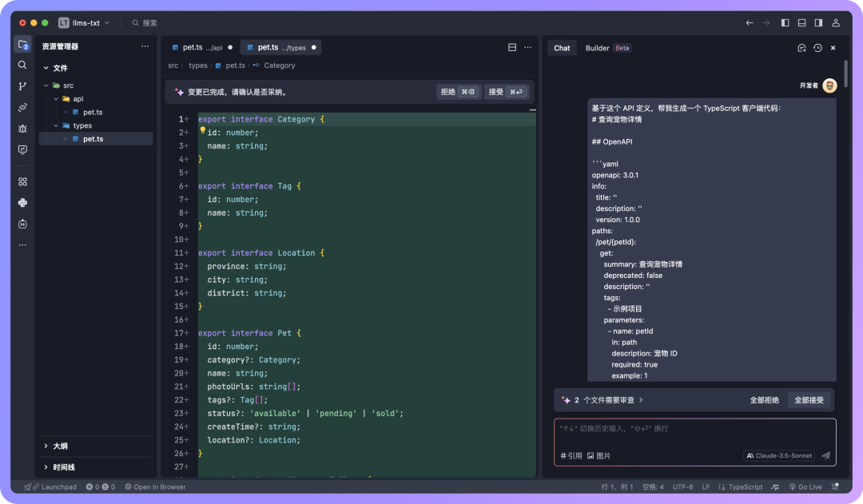Open the Source Control branch icon
The height and width of the screenshot is (504, 863).
(22, 86)
